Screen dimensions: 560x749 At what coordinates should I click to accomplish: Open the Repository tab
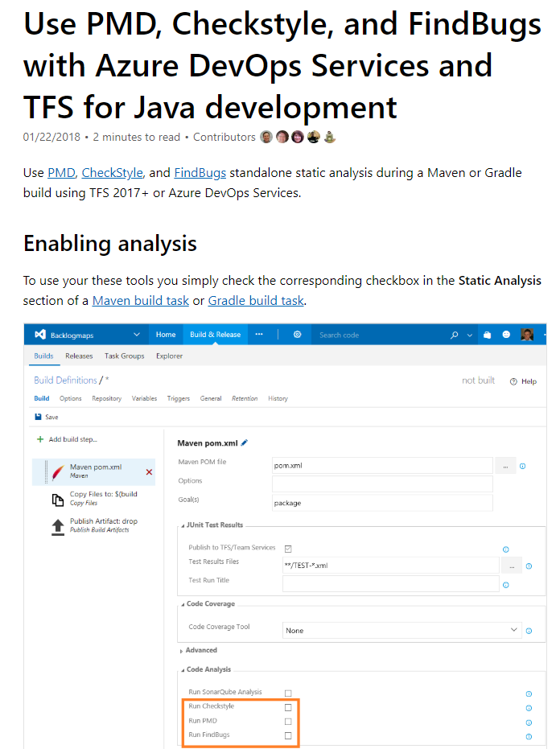[106, 398]
